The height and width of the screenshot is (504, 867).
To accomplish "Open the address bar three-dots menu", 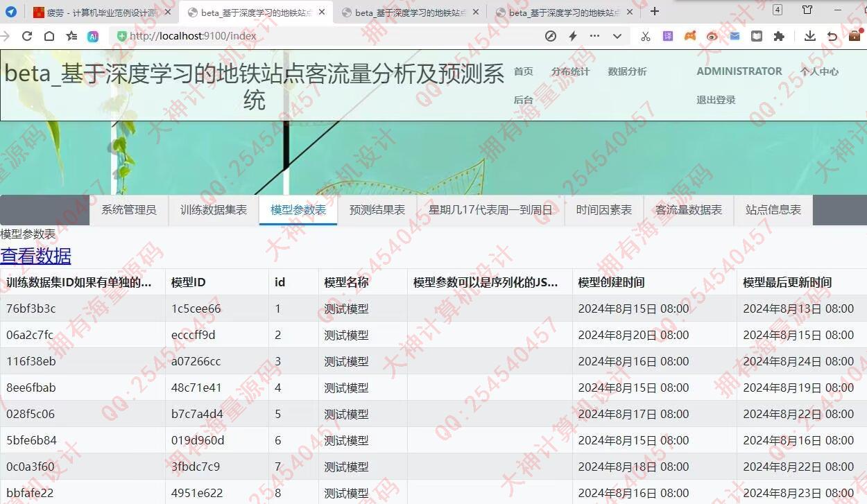I will 594,36.
